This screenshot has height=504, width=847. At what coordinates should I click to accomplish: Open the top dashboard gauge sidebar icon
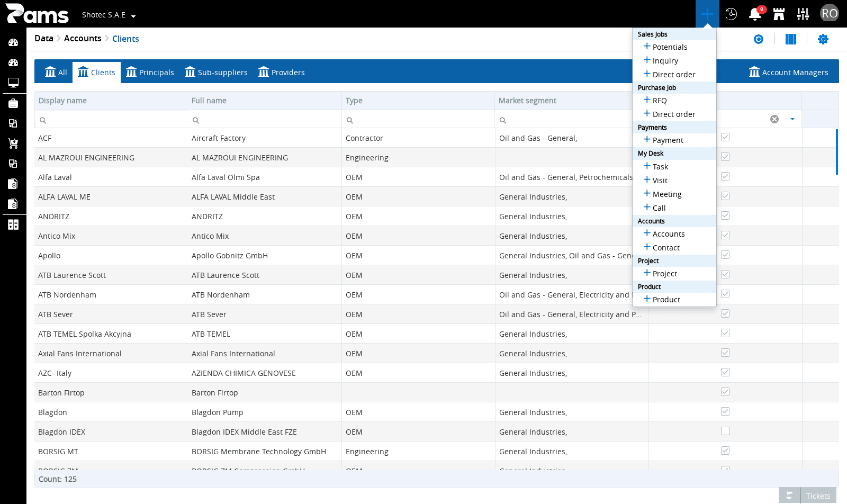coord(13,42)
